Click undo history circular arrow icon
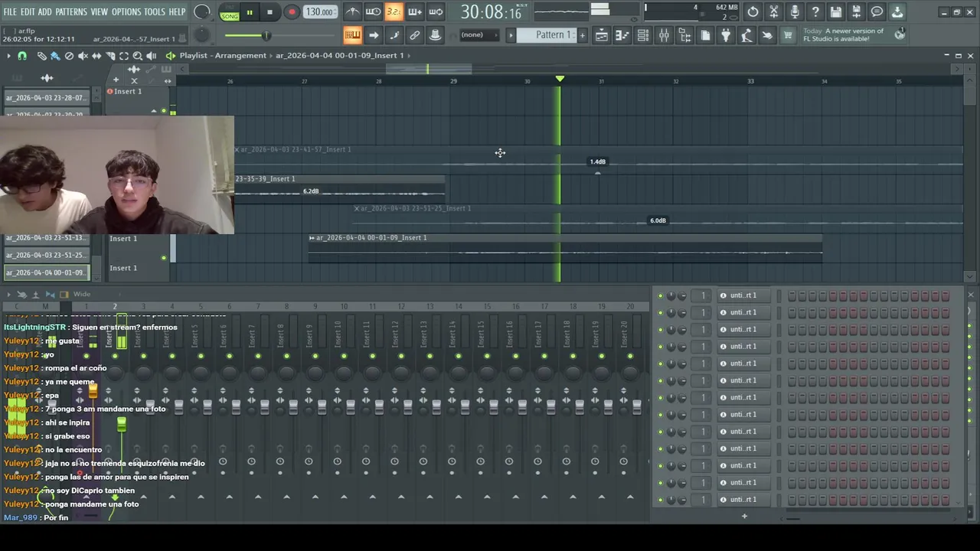 pos(753,11)
